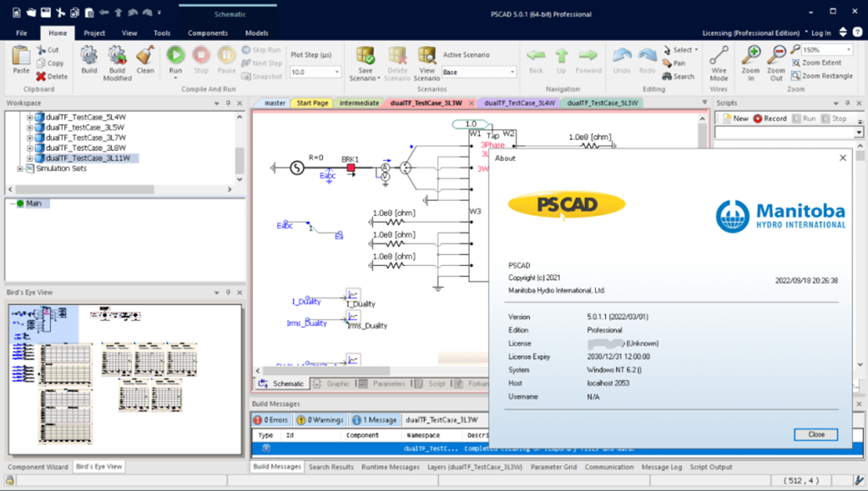The image size is (868, 491).
Task: Open the Scripts panel dropdown field
Action: pyautogui.click(x=789, y=132)
